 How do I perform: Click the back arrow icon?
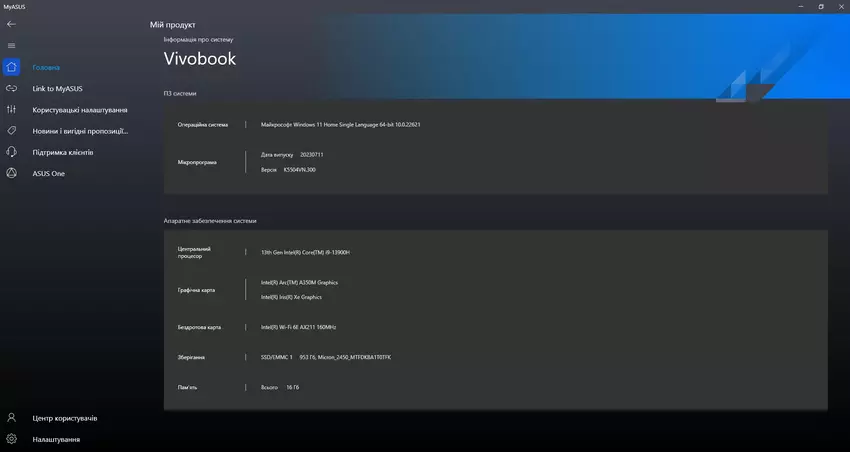[x=11, y=24]
